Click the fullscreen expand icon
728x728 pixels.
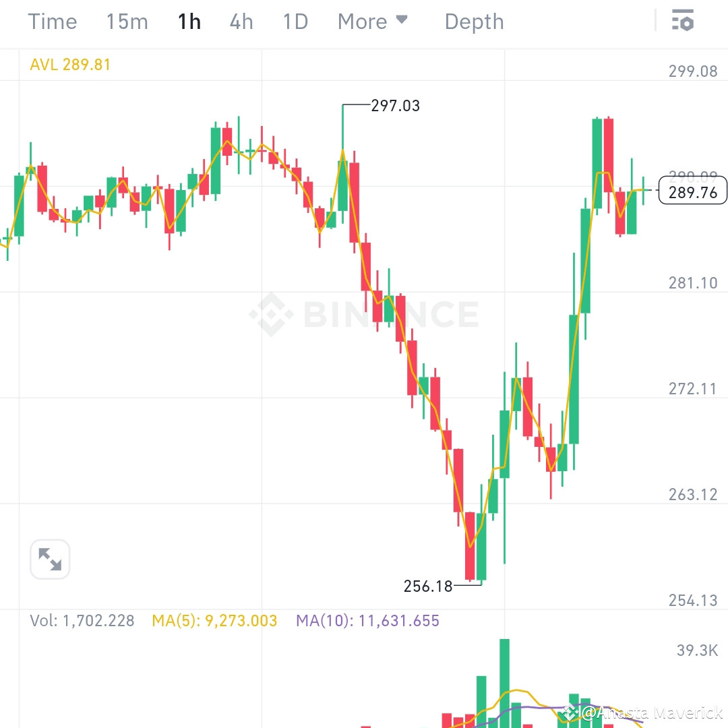[50, 559]
